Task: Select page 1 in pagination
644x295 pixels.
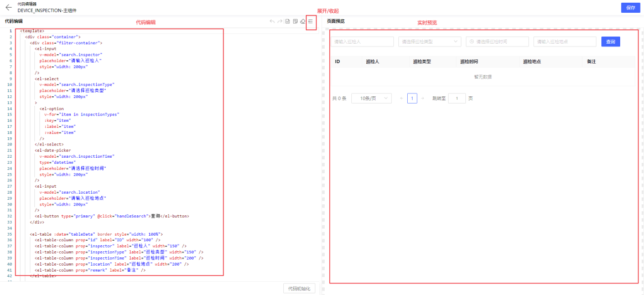Action: coord(412,98)
